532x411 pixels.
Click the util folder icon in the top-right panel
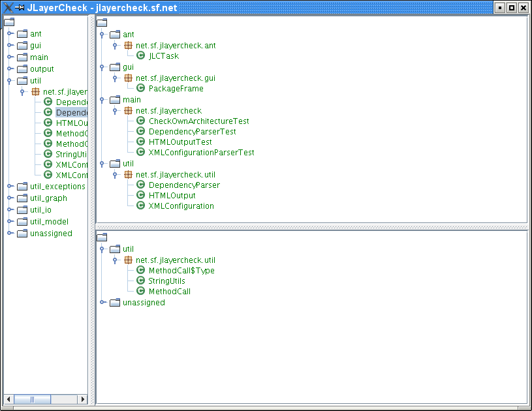pyautogui.click(x=115, y=164)
